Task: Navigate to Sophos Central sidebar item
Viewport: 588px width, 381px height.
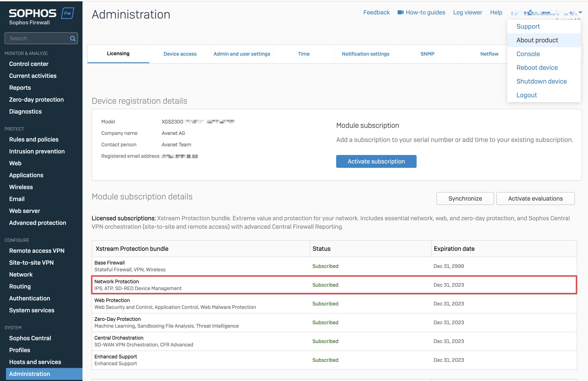Action: (x=30, y=338)
